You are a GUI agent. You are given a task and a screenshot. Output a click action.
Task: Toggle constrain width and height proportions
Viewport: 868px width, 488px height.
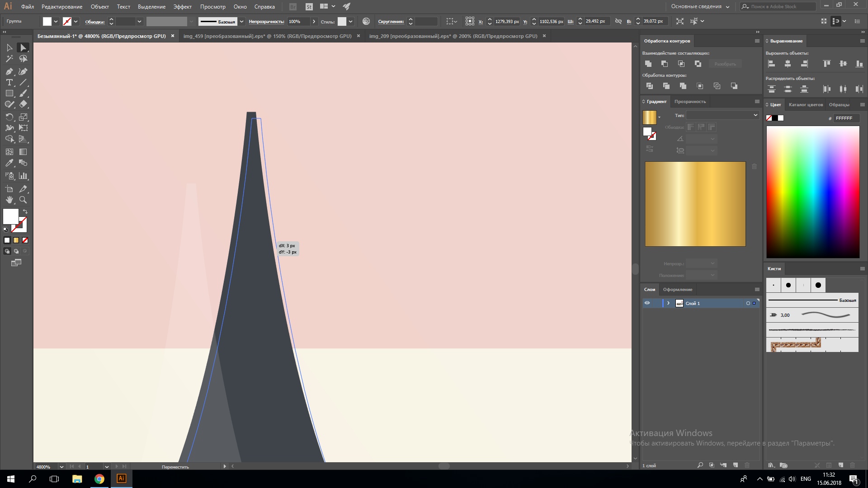pyautogui.click(x=618, y=21)
